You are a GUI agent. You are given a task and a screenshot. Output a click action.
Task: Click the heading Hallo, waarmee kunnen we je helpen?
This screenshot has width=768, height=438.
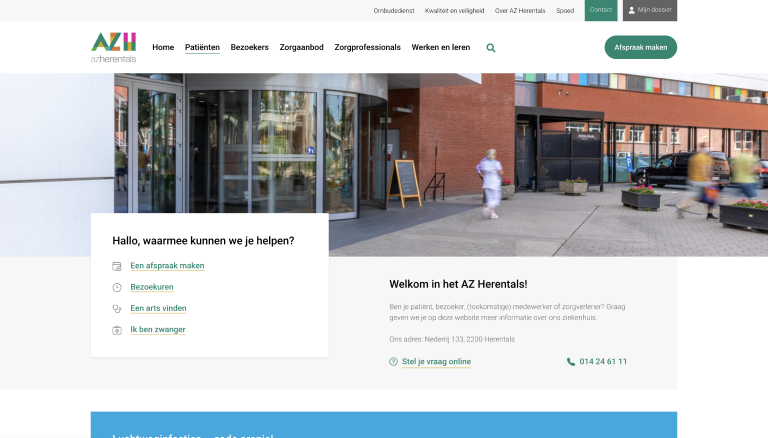click(x=203, y=241)
